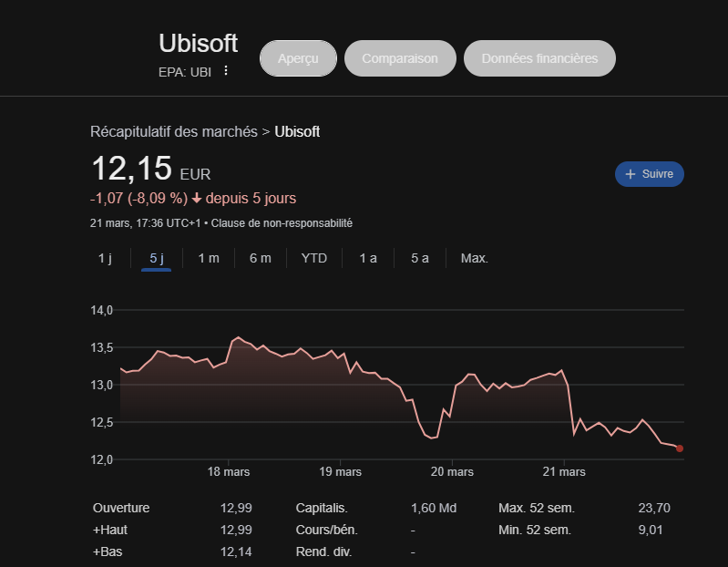Select the 5 j time range
This screenshot has height=567, width=728.
pyautogui.click(x=157, y=258)
